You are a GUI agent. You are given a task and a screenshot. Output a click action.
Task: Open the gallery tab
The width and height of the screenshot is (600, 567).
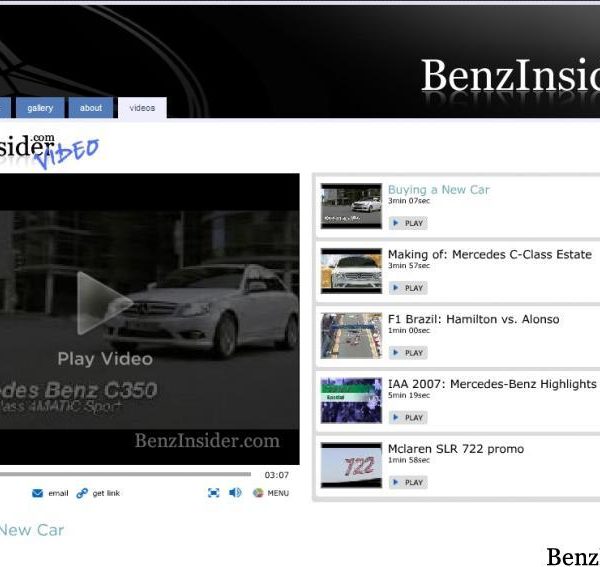tap(40, 108)
